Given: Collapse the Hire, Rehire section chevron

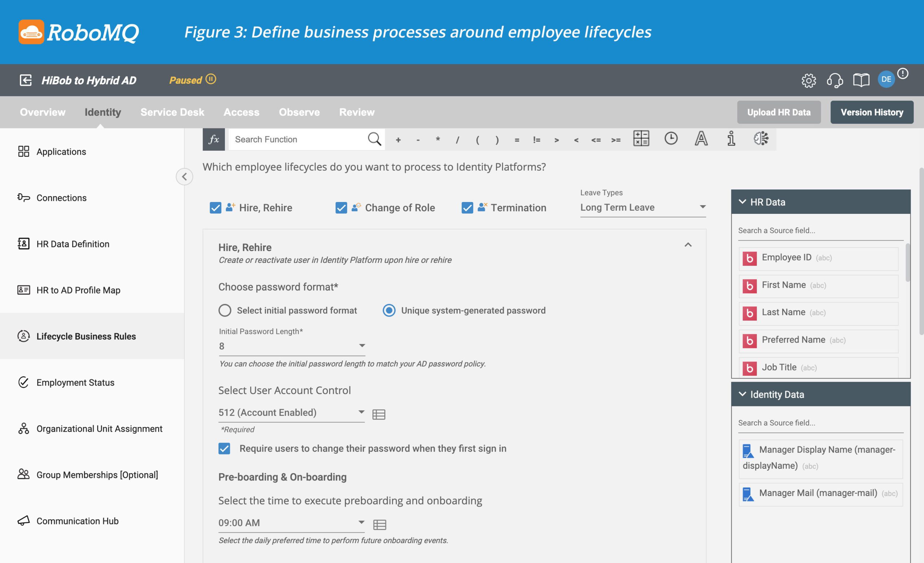Looking at the screenshot, I should coord(688,245).
